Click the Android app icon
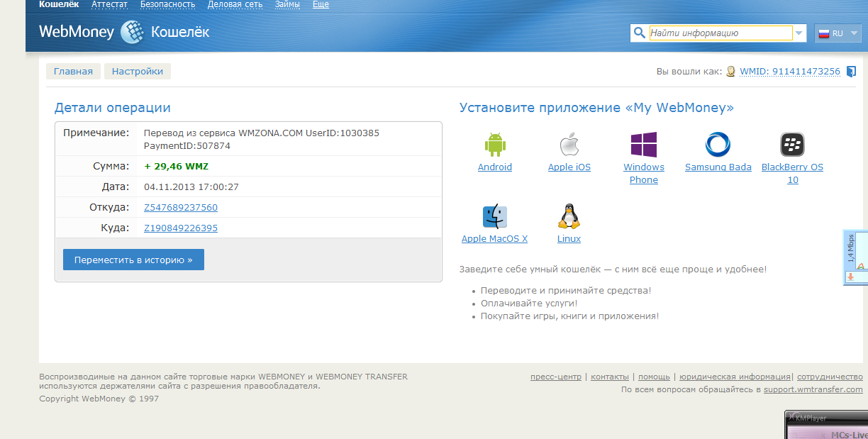 (x=494, y=144)
